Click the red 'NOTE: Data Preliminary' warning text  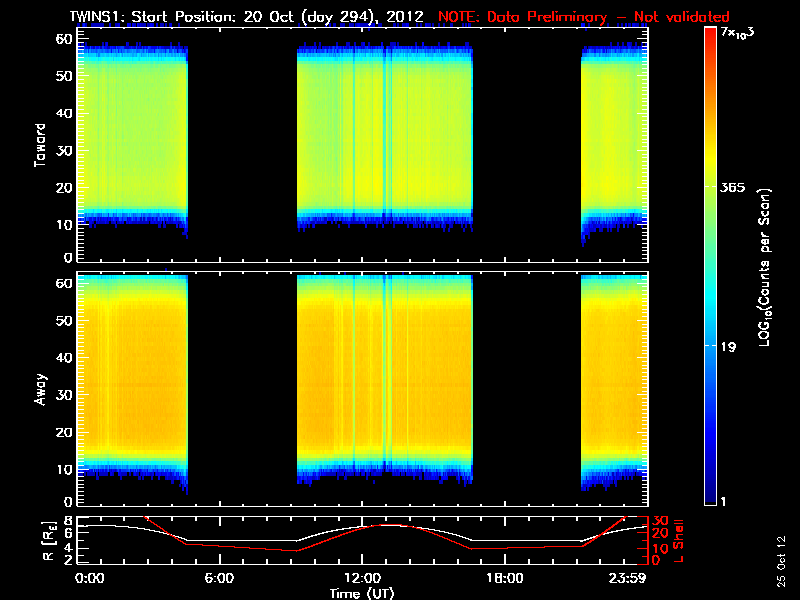click(584, 17)
